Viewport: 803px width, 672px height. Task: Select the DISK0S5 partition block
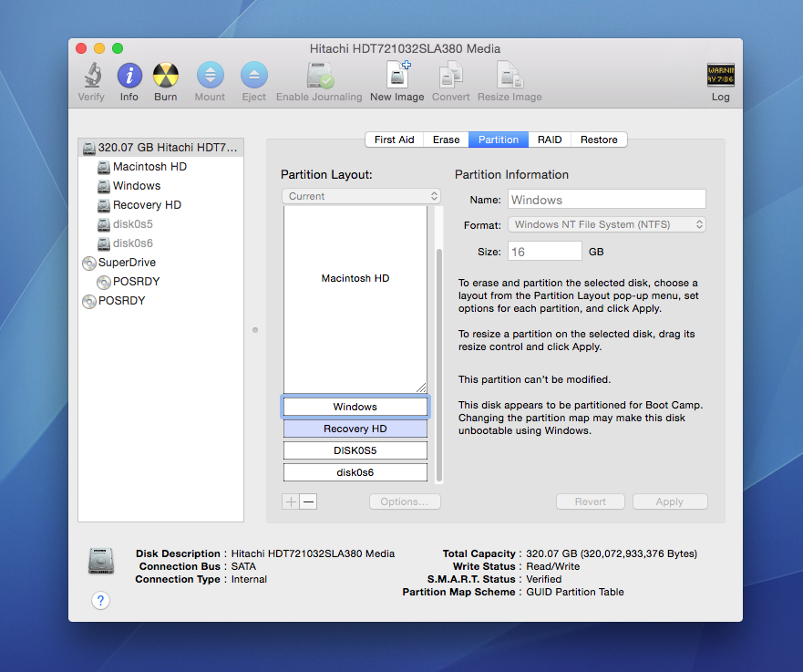click(355, 450)
